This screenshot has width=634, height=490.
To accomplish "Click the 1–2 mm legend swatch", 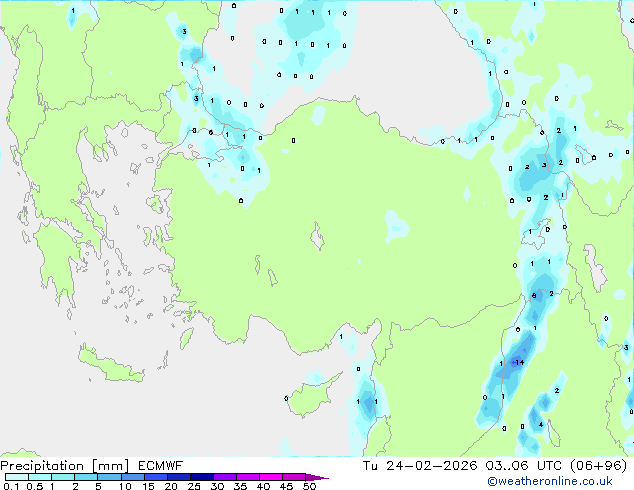I will coord(63,477).
